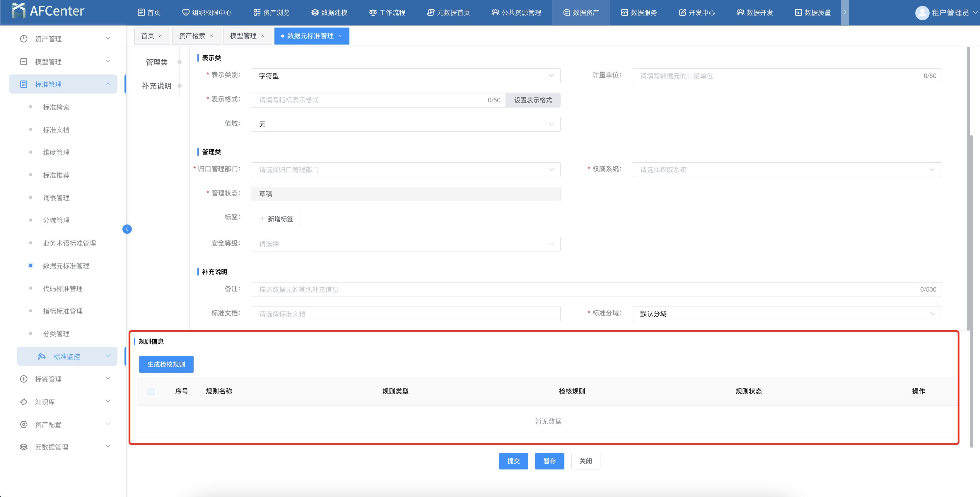Open the 表示类别 dropdown showing 字符型
980x497 pixels.
(405, 76)
